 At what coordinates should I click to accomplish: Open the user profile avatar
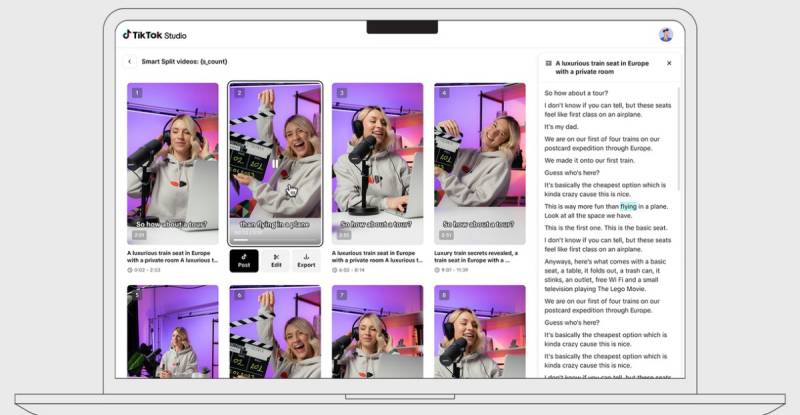click(x=665, y=35)
